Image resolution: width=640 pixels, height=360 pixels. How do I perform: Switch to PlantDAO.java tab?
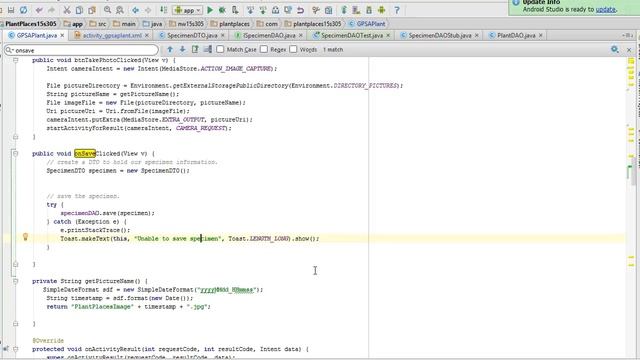[516, 36]
